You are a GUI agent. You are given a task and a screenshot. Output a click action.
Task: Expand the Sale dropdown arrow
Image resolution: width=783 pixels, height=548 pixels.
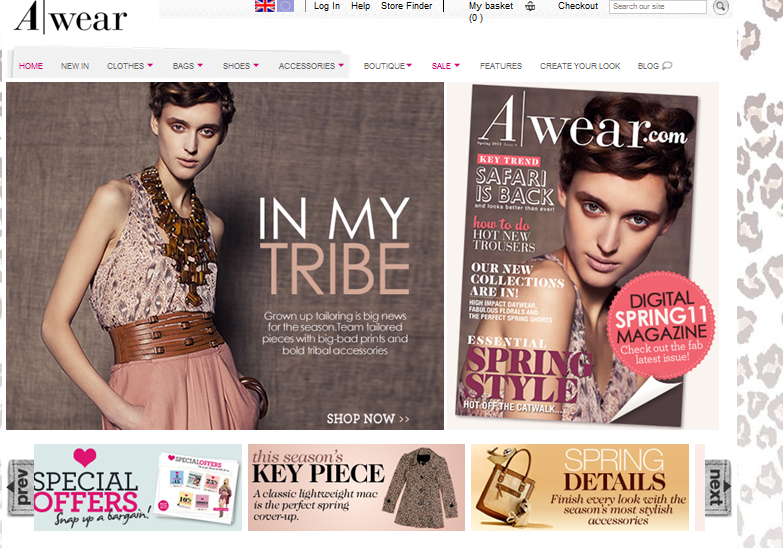coord(457,65)
